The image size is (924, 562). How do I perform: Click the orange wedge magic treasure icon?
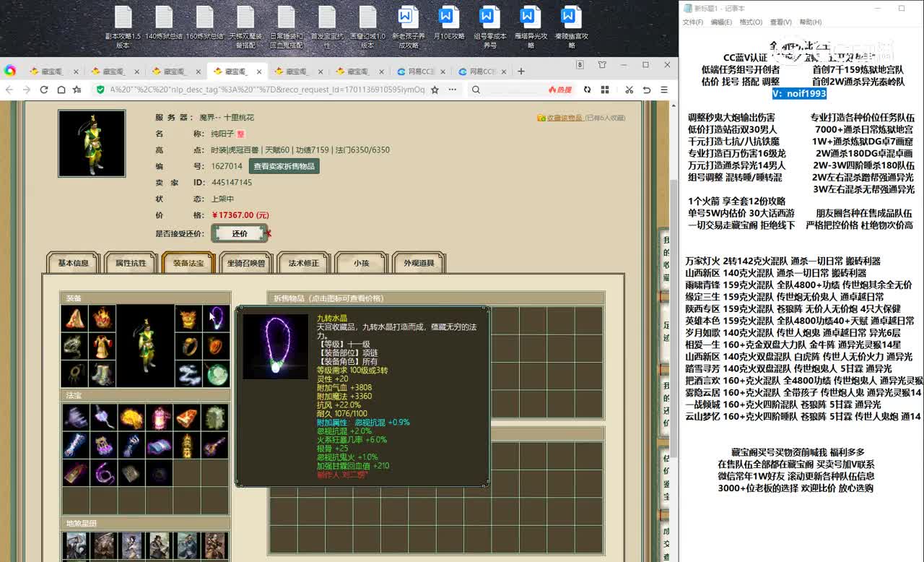pos(186,417)
